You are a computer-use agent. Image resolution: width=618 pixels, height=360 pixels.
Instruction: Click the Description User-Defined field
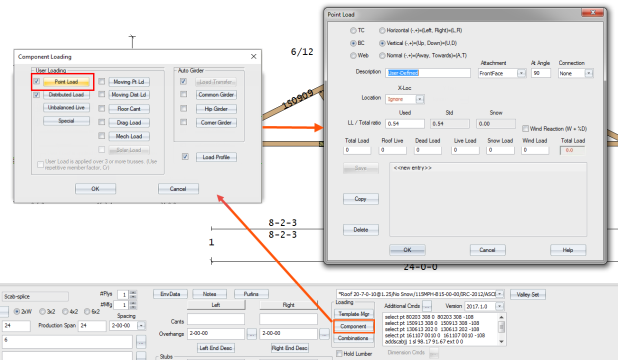[428, 73]
